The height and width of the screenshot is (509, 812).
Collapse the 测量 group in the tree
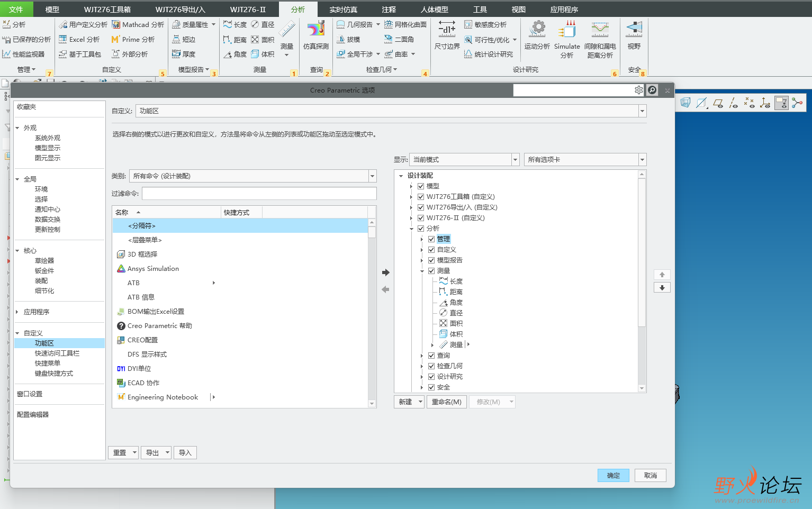[x=422, y=271]
